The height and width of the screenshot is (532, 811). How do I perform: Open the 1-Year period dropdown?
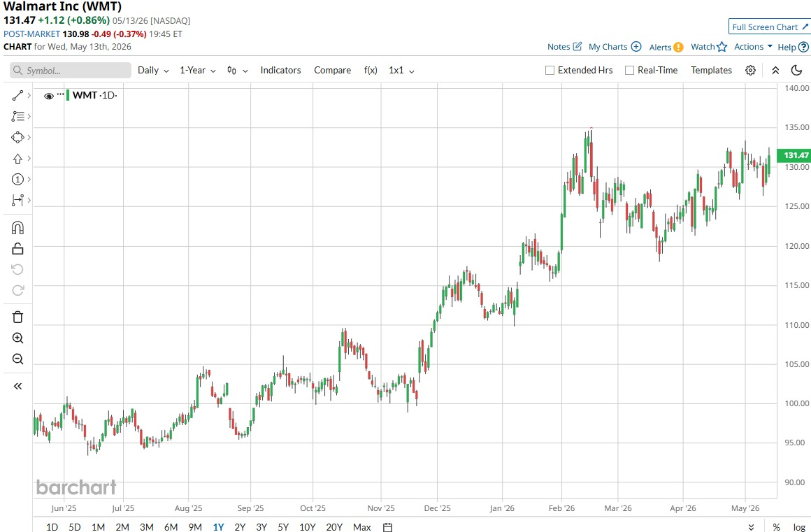tap(198, 71)
